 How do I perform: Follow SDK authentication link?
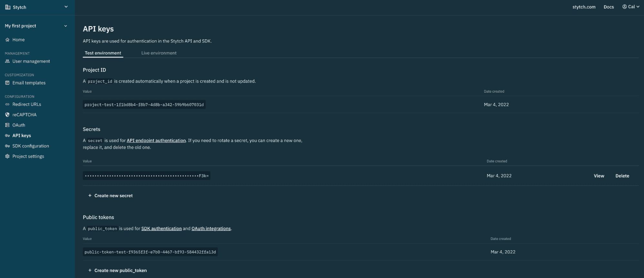click(x=161, y=229)
